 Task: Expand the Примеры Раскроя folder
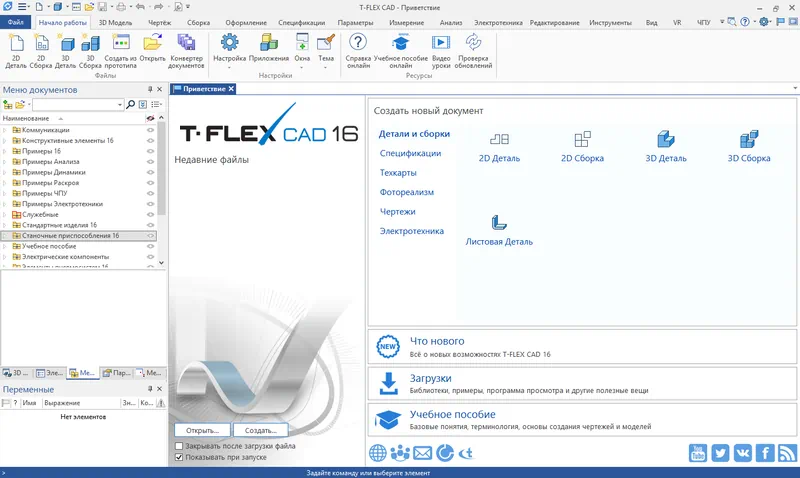click(5, 183)
